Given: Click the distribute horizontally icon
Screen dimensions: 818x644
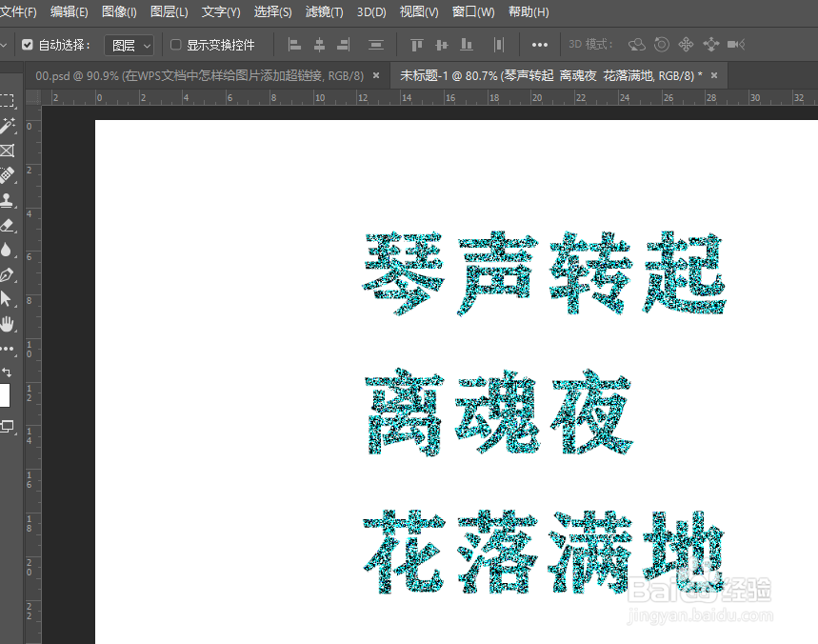Looking at the screenshot, I should (x=499, y=45).
